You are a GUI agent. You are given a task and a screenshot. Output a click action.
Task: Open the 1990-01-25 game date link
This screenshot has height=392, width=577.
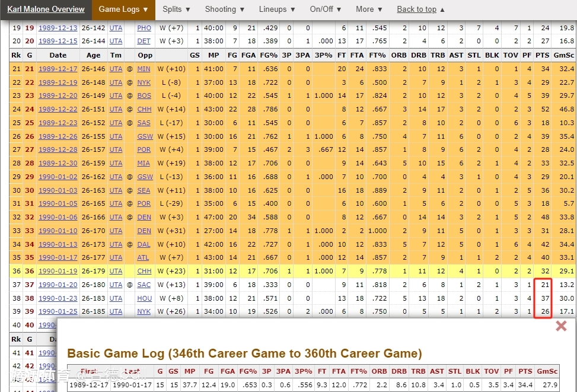pyautogui.click(x=58, y=311)
